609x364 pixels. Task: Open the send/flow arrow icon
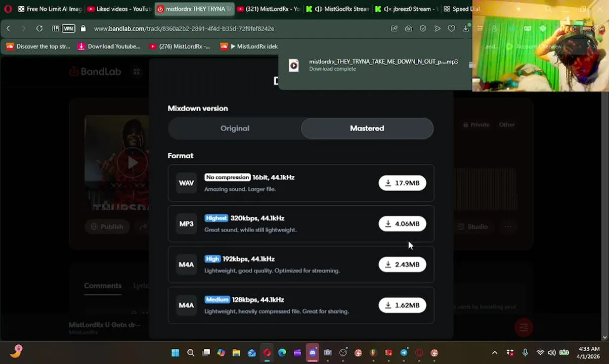pos(437,29)
